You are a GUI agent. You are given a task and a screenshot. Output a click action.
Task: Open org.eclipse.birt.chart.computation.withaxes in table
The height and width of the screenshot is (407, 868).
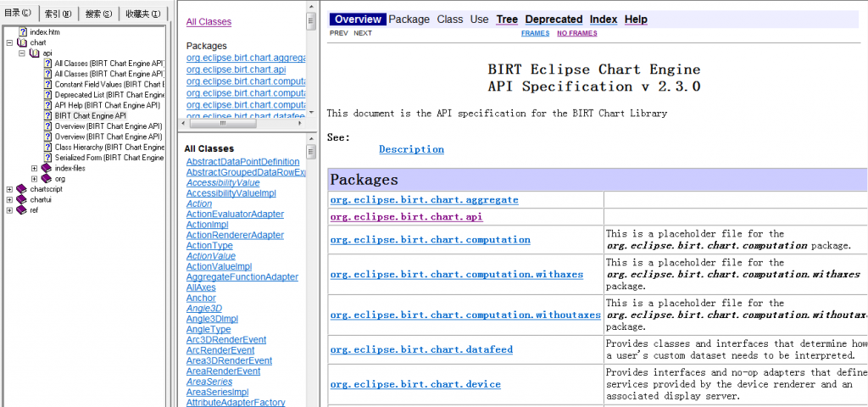(456, 274)
